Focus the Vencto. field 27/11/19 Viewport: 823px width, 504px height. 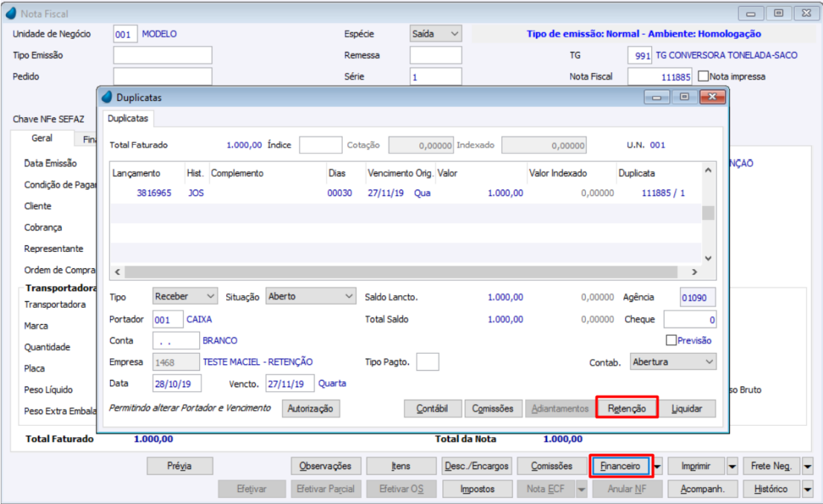(290, 384)
